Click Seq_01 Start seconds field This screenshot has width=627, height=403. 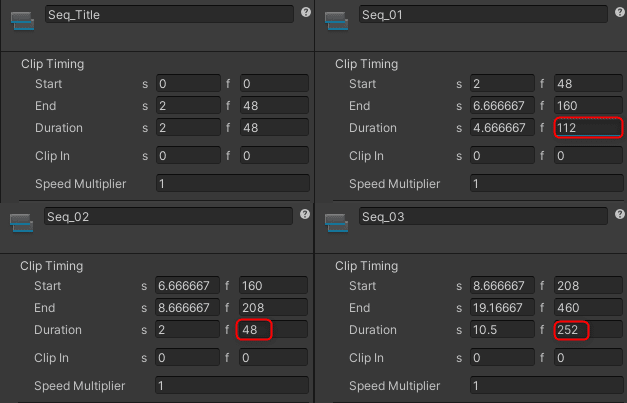502,84
